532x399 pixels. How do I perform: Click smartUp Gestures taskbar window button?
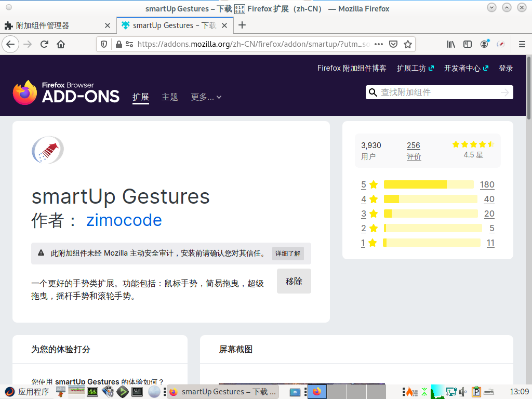(223, 392)
